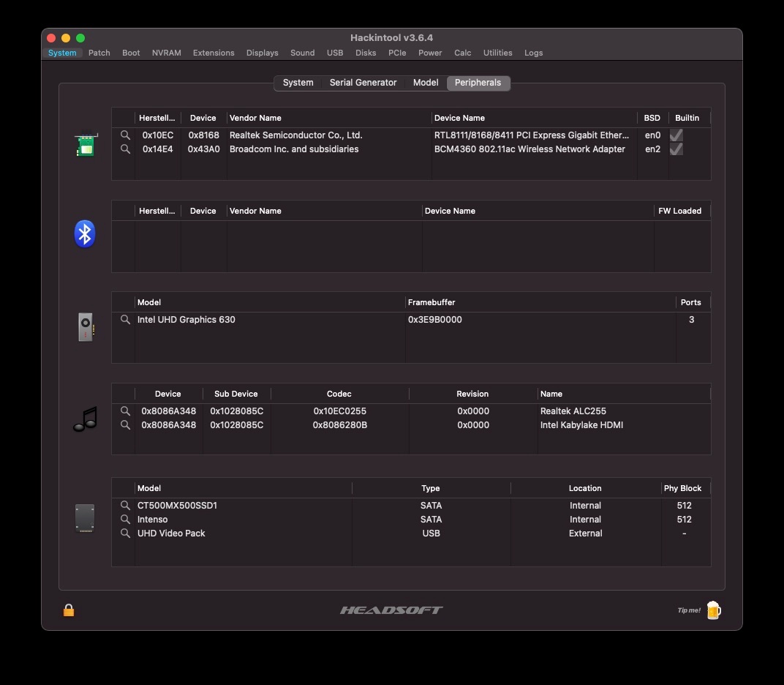Screen dimensions: 784x685
Task: Open the Power toolbar section
Action: [430, 53]
